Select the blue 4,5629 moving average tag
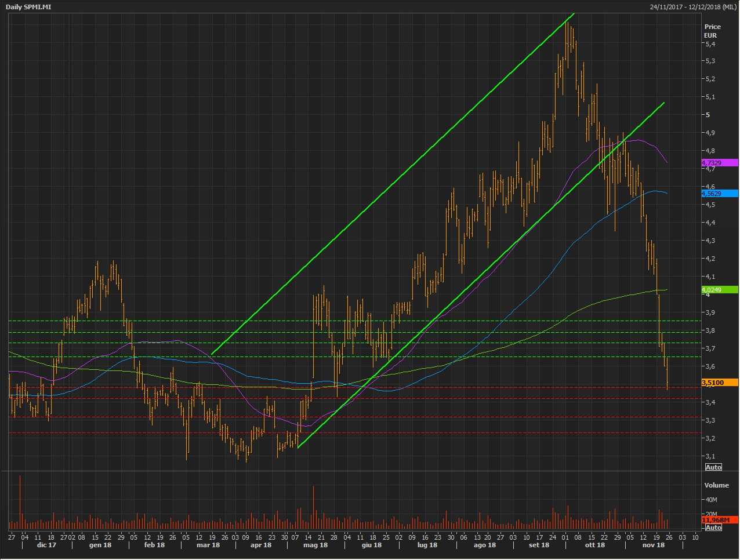 point(719,193)
